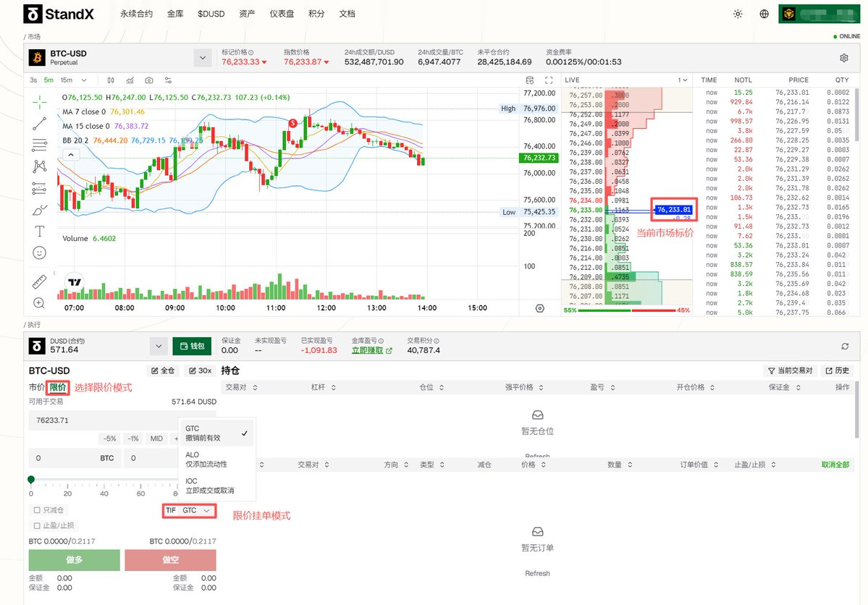Open the 金库 menu item
The width and height of the screenshot is (868, 605).
click(175, 14)
